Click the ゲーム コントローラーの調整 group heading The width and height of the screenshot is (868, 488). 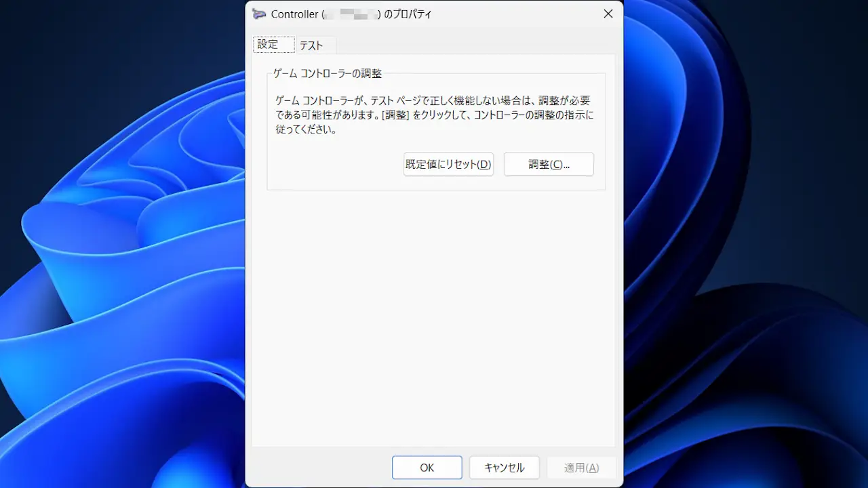(327, 73)
